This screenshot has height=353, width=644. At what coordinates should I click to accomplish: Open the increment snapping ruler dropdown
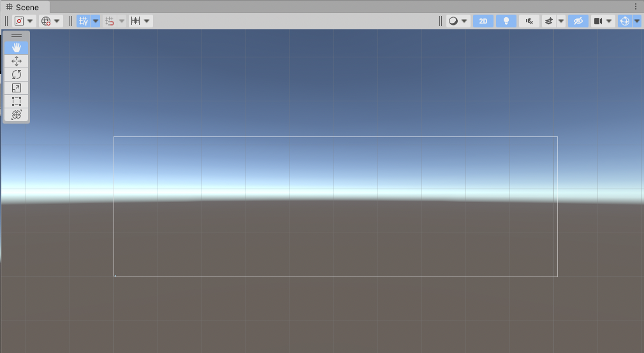click(x=140, y=21)
